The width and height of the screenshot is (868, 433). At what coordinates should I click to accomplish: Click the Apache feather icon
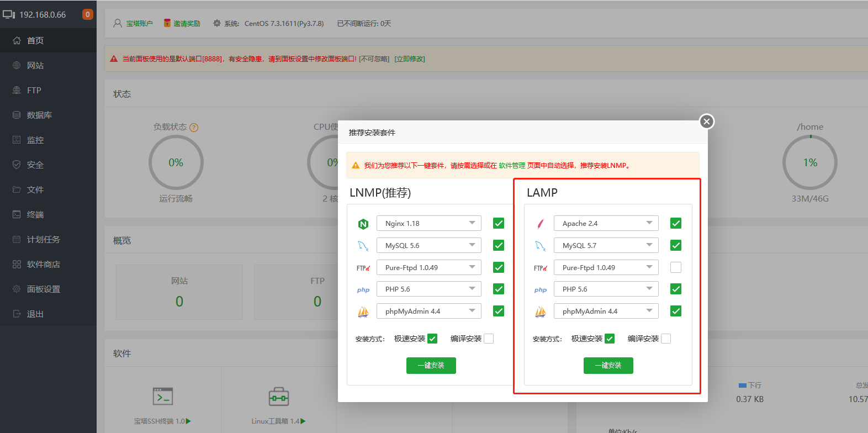tap(540, 224)
